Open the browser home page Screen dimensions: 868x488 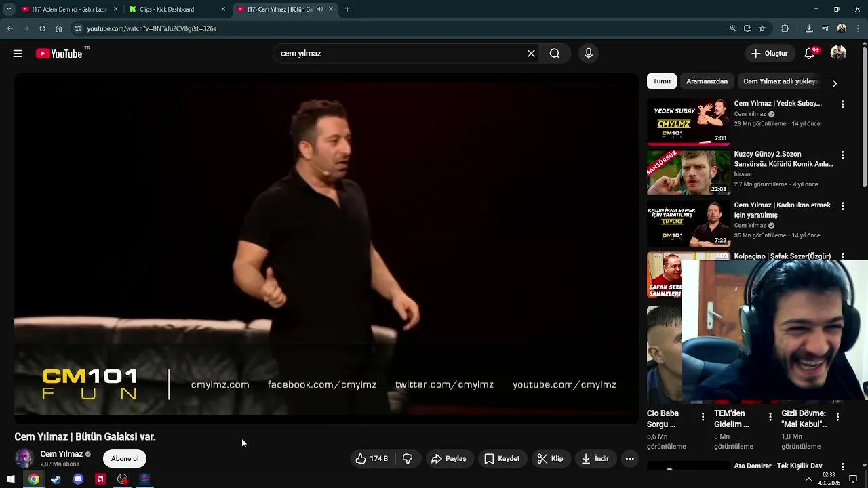[x=59, y=28]
